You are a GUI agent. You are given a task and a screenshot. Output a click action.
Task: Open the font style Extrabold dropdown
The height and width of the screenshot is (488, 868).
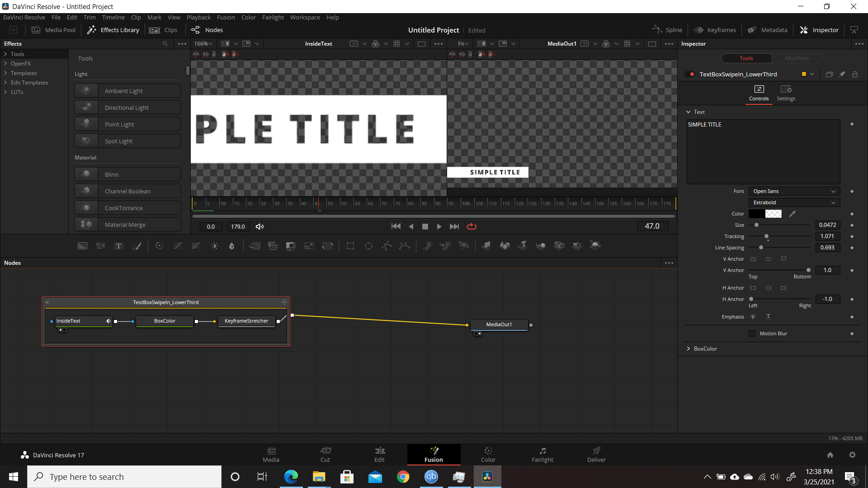[x=794, y=202]
